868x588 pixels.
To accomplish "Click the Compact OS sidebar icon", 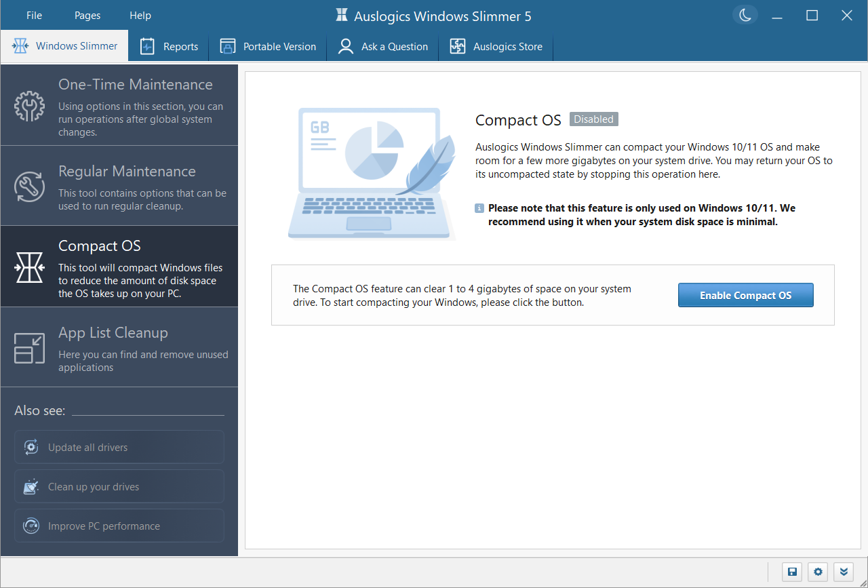I will coord(30,267).
